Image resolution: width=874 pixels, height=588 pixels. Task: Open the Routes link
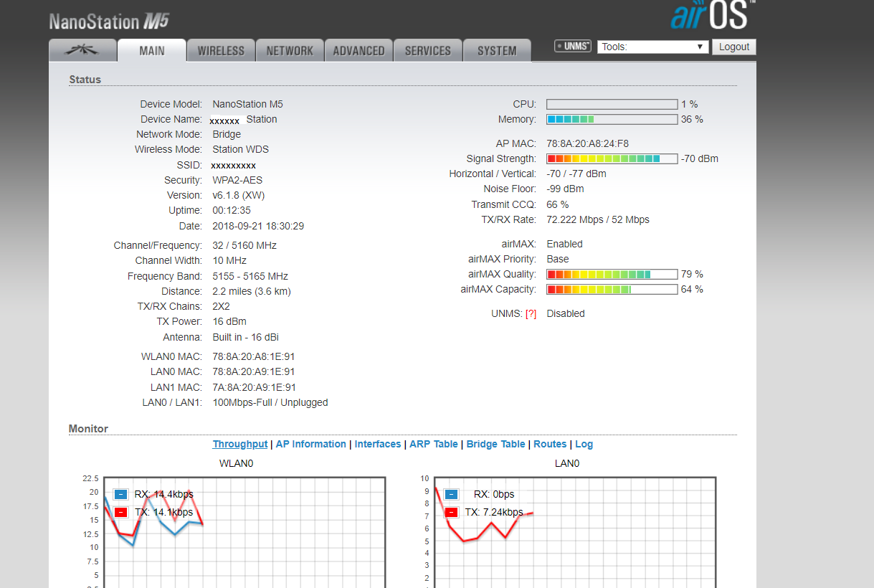pos(550,444)
